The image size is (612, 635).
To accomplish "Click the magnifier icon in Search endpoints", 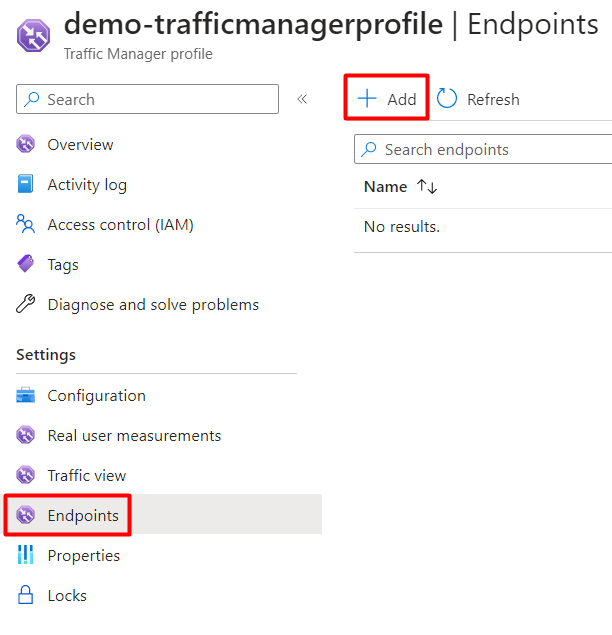I will pos(369,149).
